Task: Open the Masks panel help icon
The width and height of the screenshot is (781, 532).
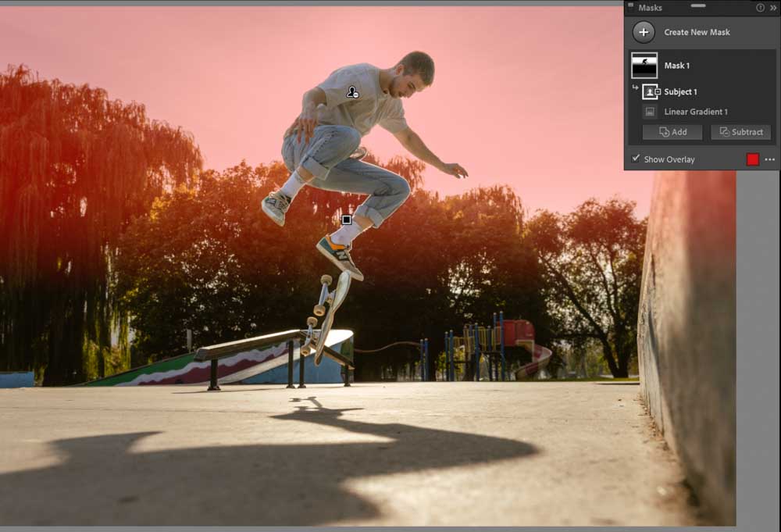Action: (760, 8)
